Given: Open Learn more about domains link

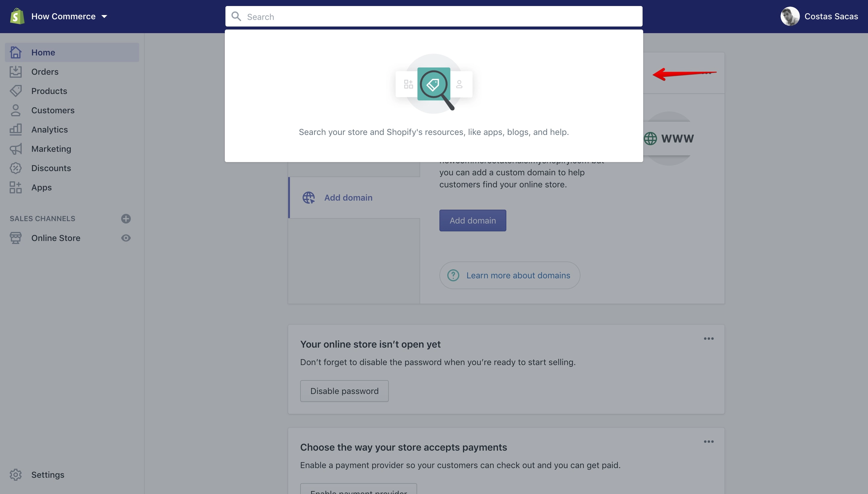Looking at the screenshot, I should click(518, 275).
